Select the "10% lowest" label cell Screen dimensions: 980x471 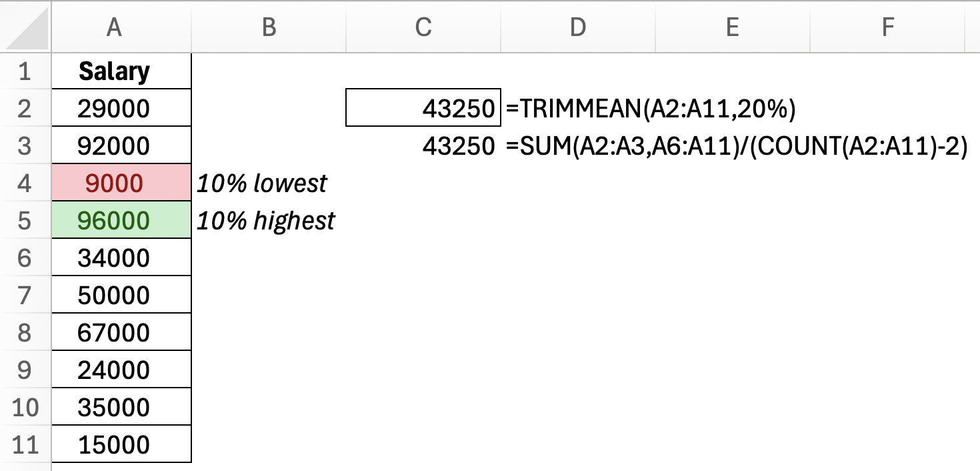click(x=262, y=183)
